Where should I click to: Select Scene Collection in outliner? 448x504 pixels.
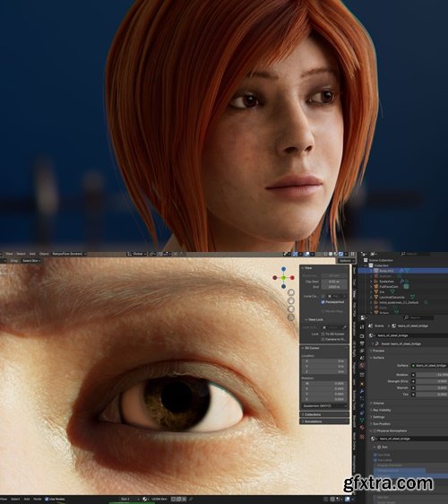[x=381, y=260]
